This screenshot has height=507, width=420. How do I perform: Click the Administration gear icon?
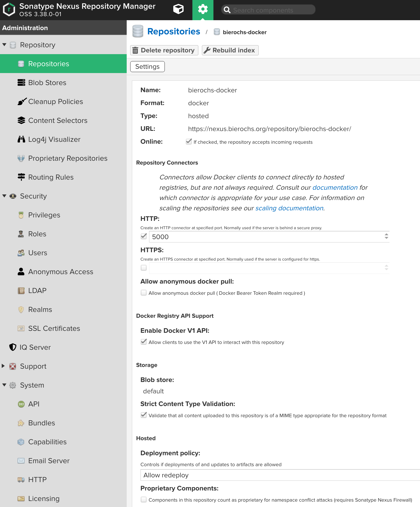(x=203, y=9)
